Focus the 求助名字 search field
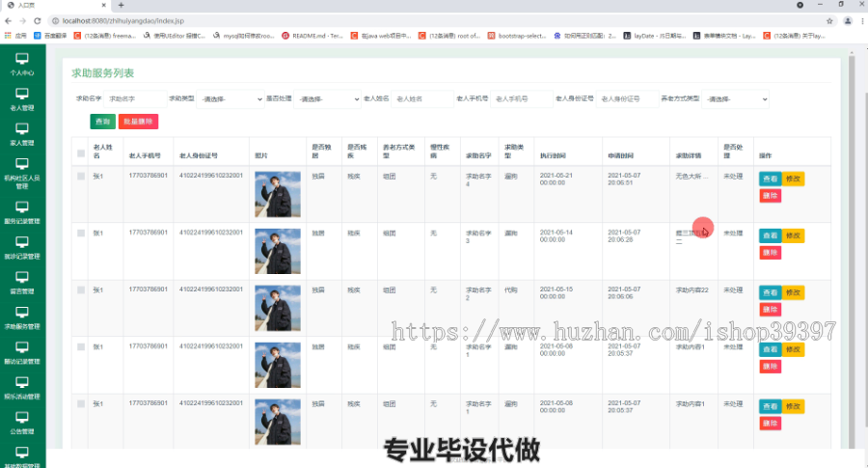Image resolution: width=868 pixels, height=468 pixels. (135, 99)
